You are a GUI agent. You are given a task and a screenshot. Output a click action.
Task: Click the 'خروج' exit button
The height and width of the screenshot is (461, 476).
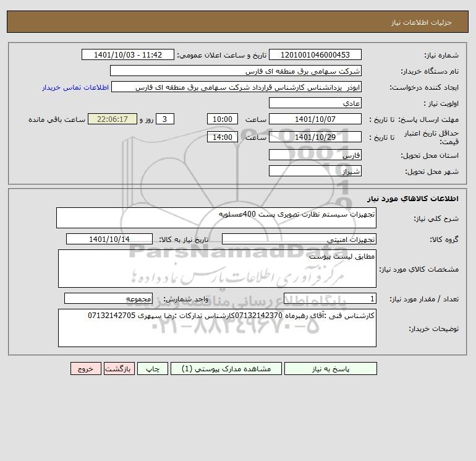click(86, 369)
